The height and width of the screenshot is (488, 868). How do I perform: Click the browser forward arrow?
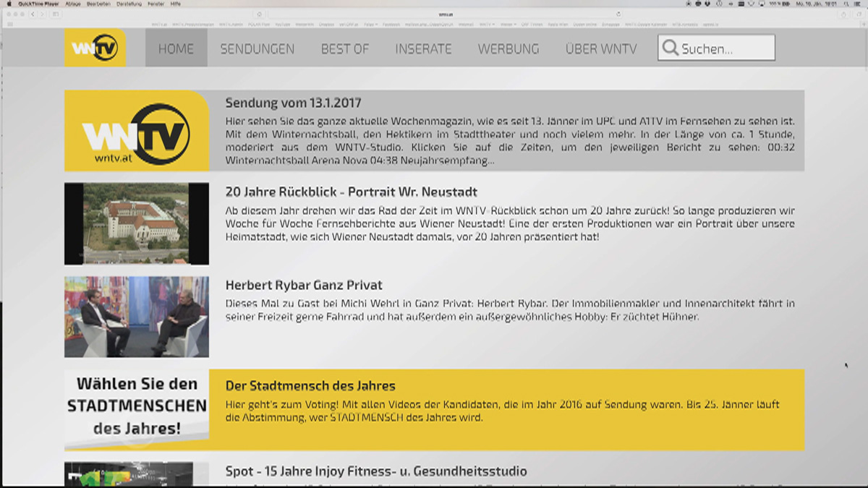(42, 14)
